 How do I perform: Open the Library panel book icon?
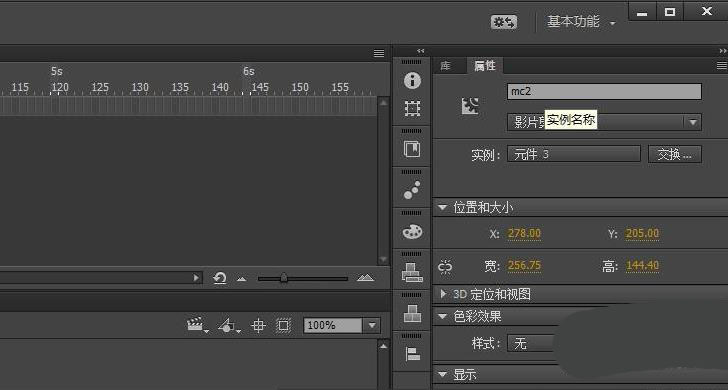click(x=412, y=150)
